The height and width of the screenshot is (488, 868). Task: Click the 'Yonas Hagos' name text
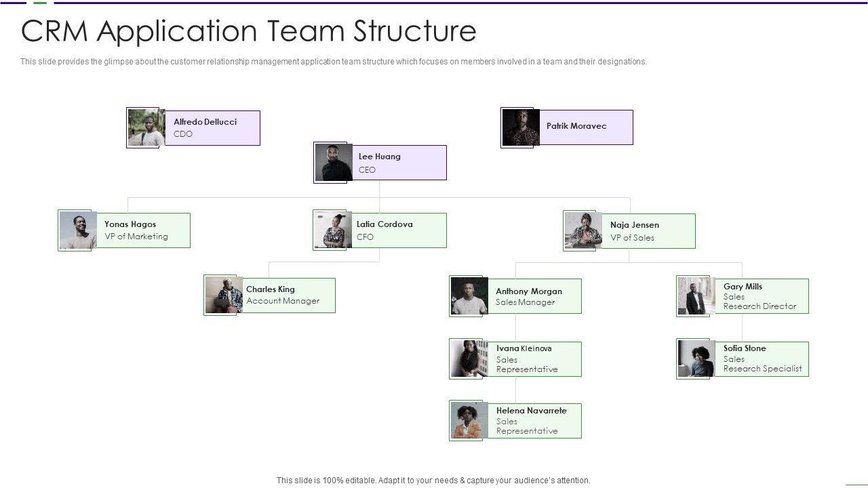pos(130,224)
